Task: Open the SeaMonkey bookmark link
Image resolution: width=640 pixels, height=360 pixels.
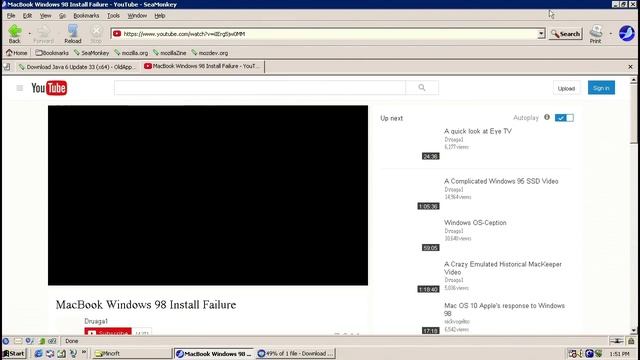Action: coord(91,53)
